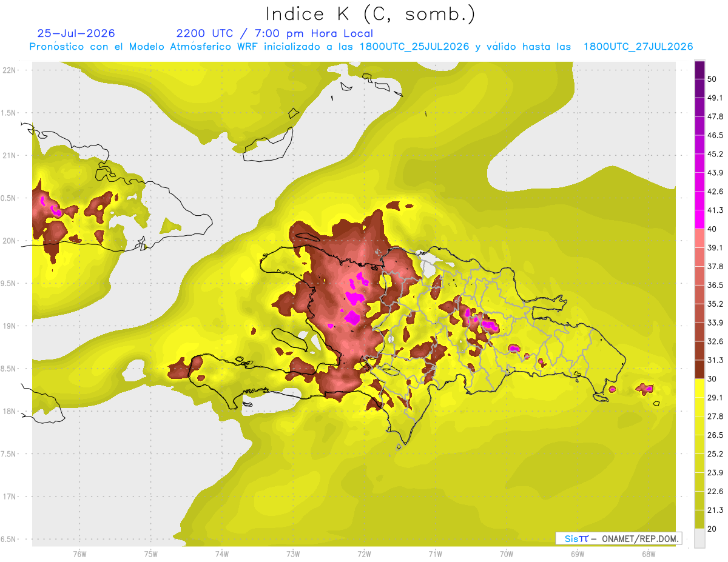Click the "22N" latitude axis label
This screenshot has width=728, height=562.
coord(10,70)
